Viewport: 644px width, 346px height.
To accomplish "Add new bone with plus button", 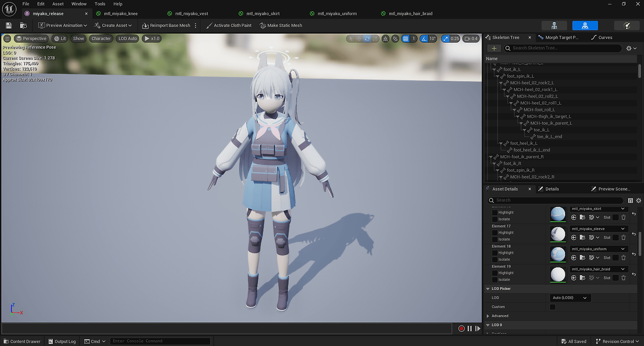I will click(494, 48).
